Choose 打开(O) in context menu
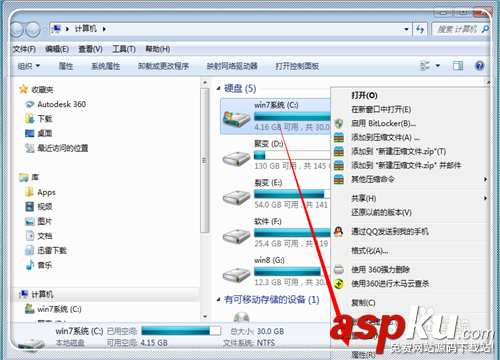Image resolution: width=500 pixels, height=360 pixels. [x=364, y=95]
